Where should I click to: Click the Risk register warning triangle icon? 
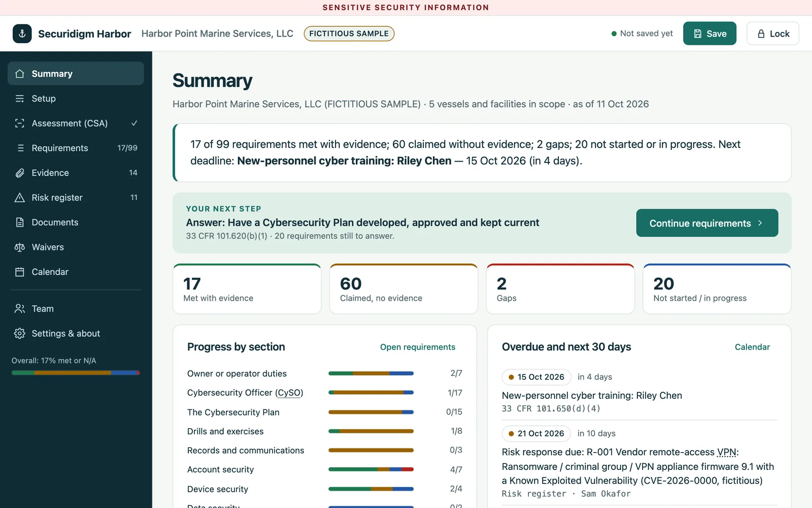[20, 198]
